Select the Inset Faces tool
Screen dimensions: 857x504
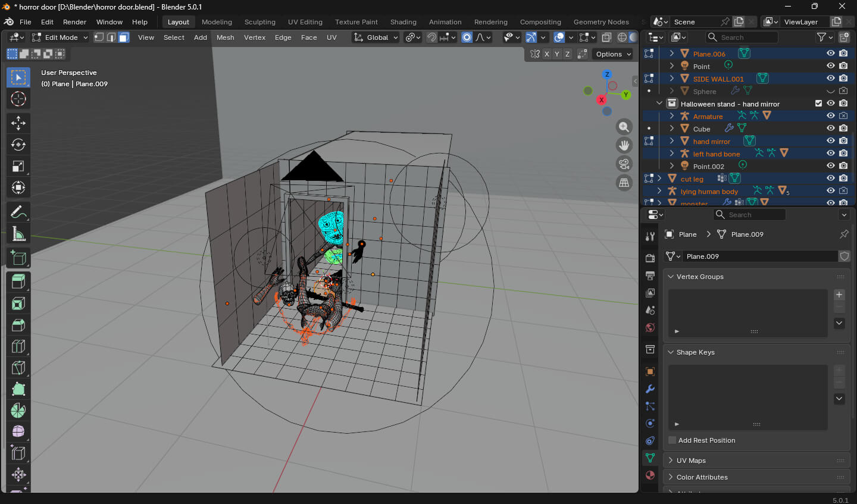coord(18,303)
